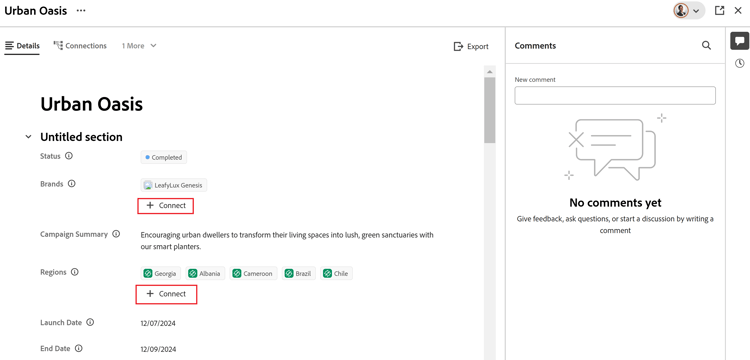Click Connect button under Brands
This screenshot has height=360, width=750.
pyautogui.click(x=165, y=206)
